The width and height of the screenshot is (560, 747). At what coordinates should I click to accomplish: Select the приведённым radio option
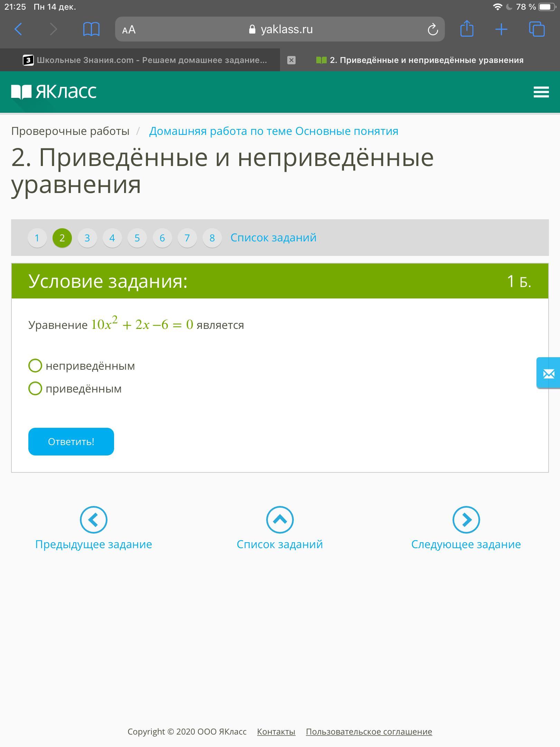pos(35,388)
